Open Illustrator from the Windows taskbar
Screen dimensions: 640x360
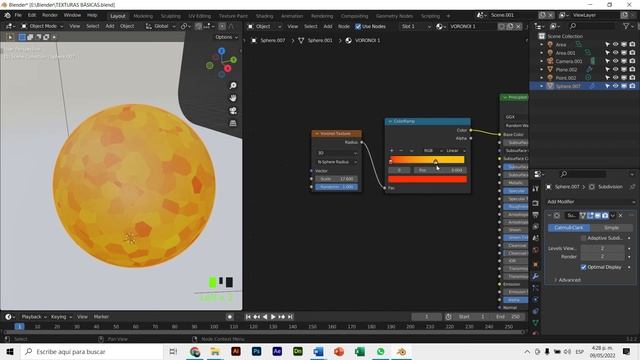click(236, 351)
